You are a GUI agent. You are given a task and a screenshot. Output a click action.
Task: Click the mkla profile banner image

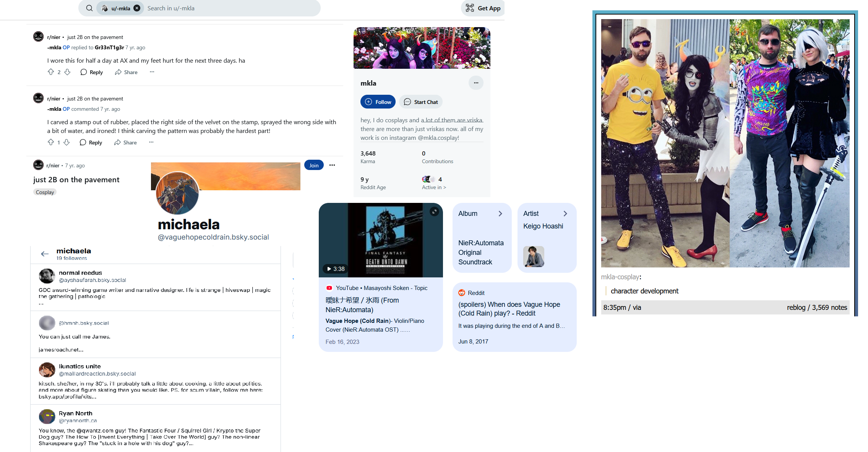tap(422, 48)
